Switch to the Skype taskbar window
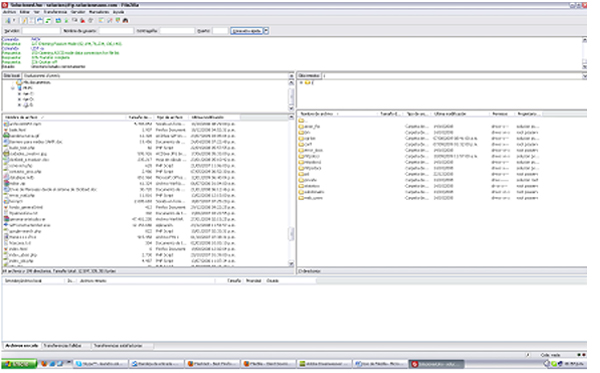This screenshot has height=373, width=600. click(x=100, y=364)
